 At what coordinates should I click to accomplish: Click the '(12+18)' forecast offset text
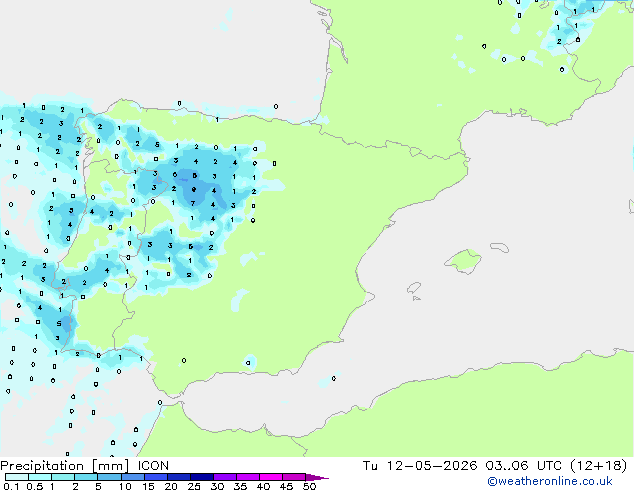point(598,466)
